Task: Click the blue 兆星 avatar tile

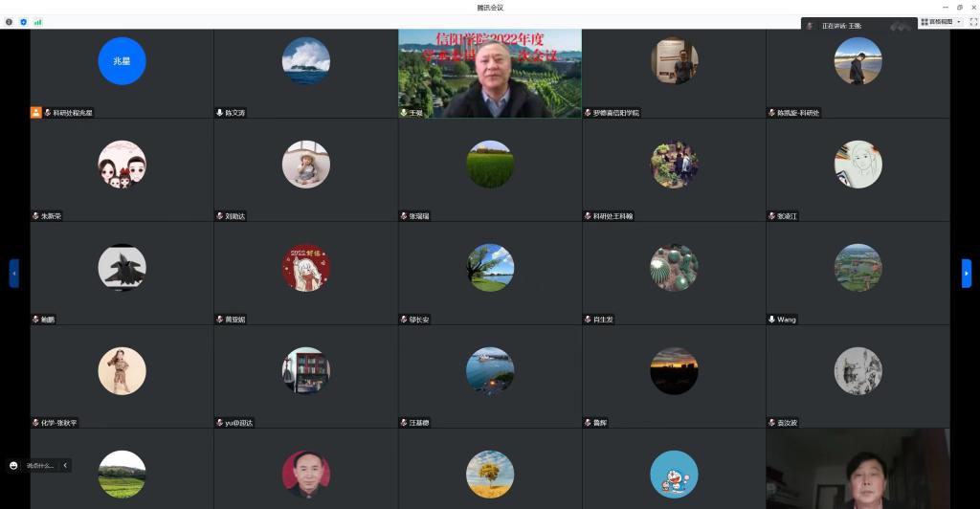Action: coord(122,61)
